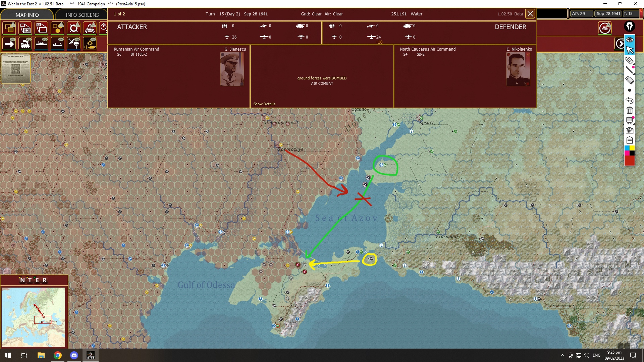Pick the cyan color swatch

[627, 148]
